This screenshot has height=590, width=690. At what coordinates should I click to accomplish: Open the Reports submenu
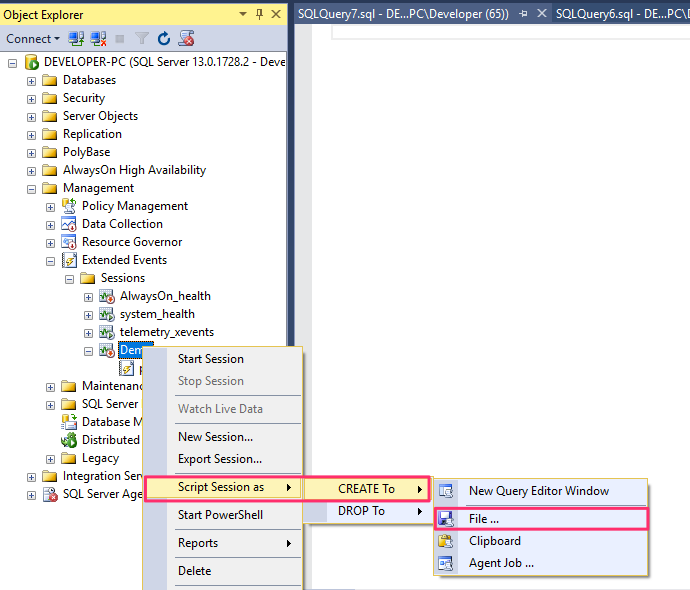(223, 543)
